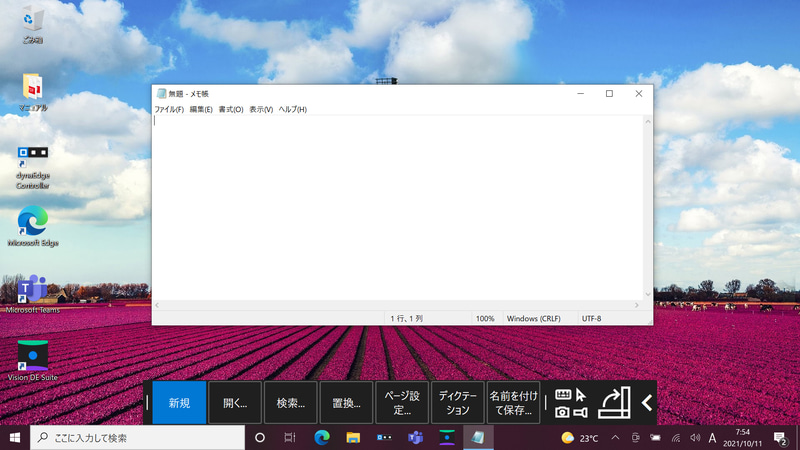
Task: Click the vertical scrollbar down arrow in Notepad
Action: [x=648, y=294]
